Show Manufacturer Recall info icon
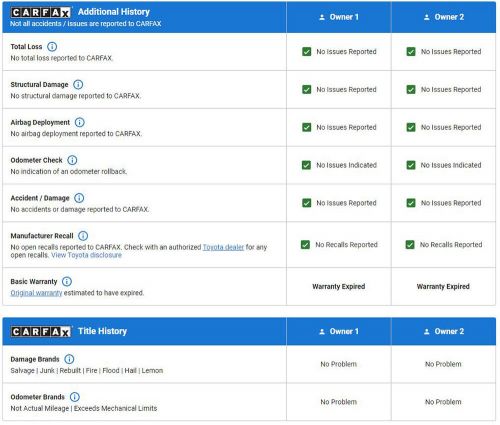This screenshot has width=500, height=425. 83,236
